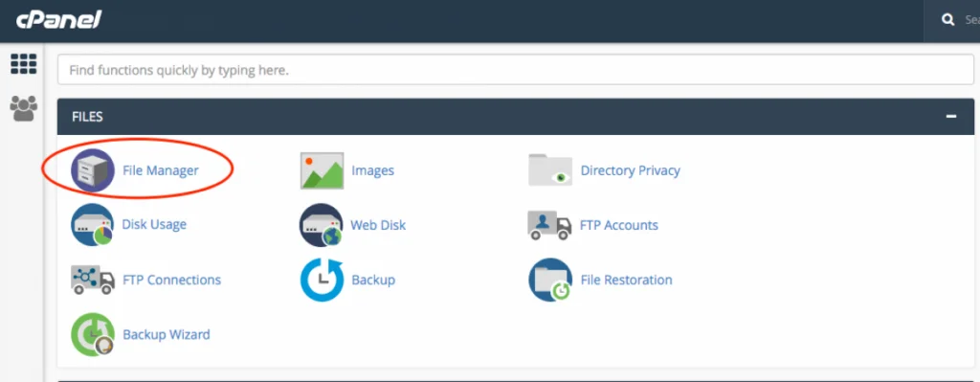The width and height of the screenshot is (980, 382).
Task: Open the Web Disk icon
Action: [322, 225]
